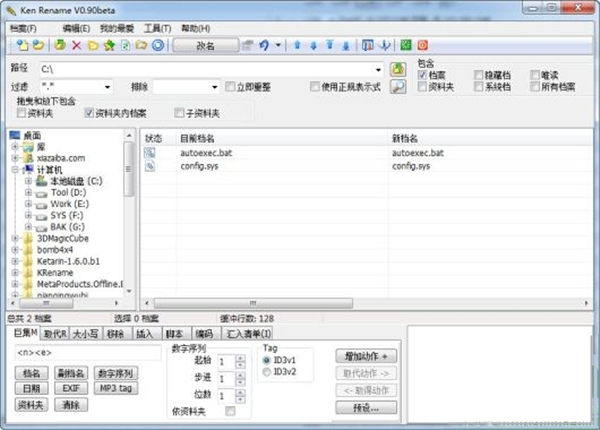Toggle the 隐藏档 checkbox
This screenshot has width=600, height=430.
click(478, 75)
